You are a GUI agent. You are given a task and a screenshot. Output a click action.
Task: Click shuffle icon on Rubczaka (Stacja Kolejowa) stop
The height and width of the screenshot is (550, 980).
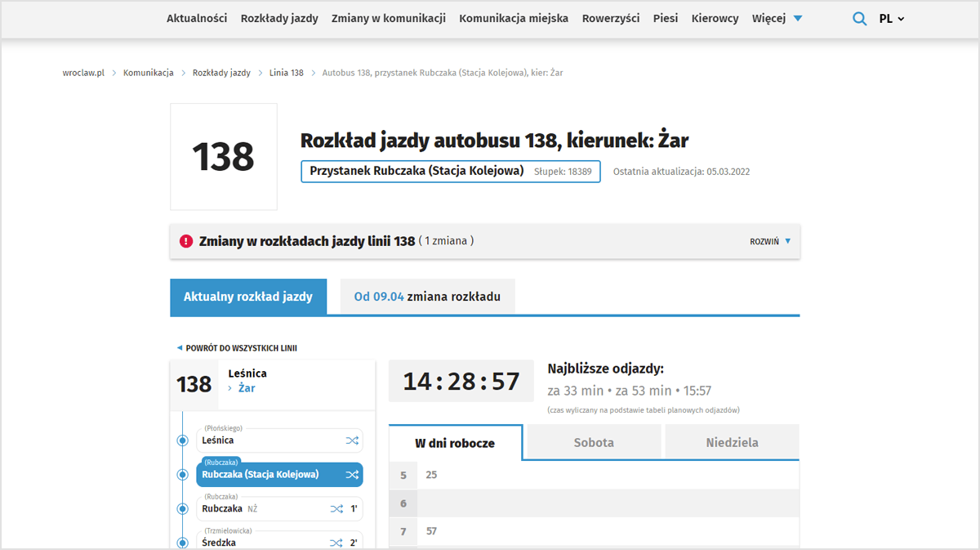click(352, 475)
